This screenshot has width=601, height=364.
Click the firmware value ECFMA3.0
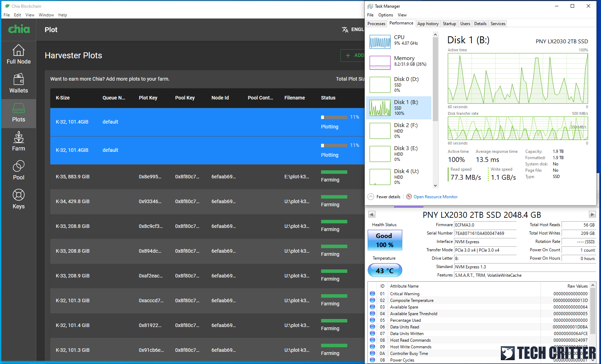tap(485, 225)
